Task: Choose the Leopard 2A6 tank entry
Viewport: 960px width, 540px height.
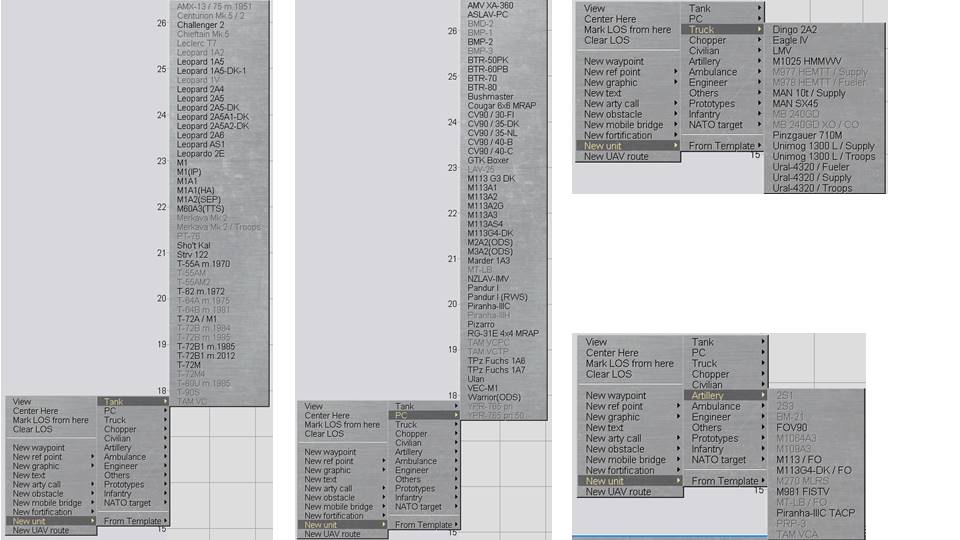Action: click(200, 135)
